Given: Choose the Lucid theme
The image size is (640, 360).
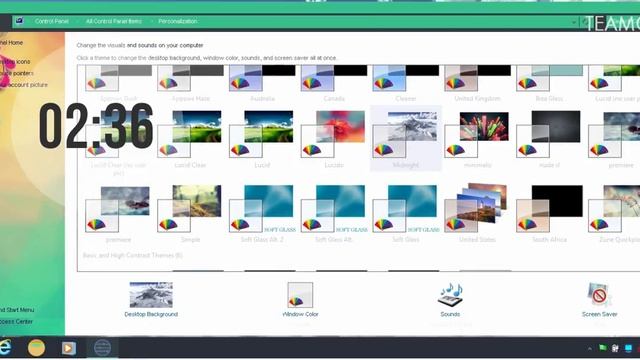Looking at the screenshot, I should (x=262, y=139).
